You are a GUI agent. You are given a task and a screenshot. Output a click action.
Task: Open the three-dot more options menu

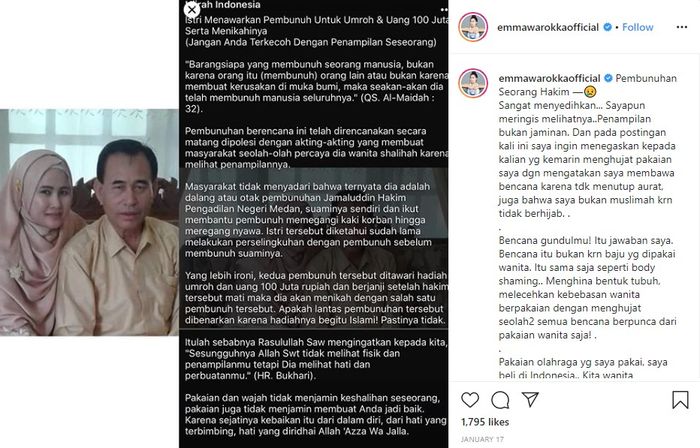click(x=682, y=27)
